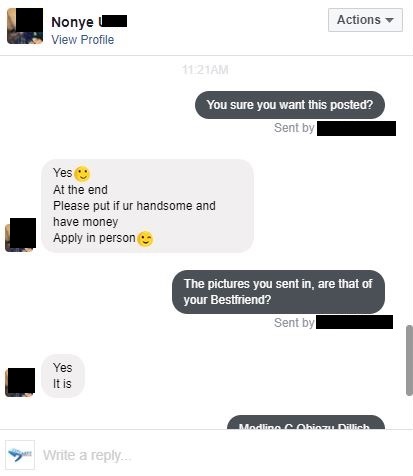Open the header profile picture
The height and width of the screenshot is (476, 413).
25,26
